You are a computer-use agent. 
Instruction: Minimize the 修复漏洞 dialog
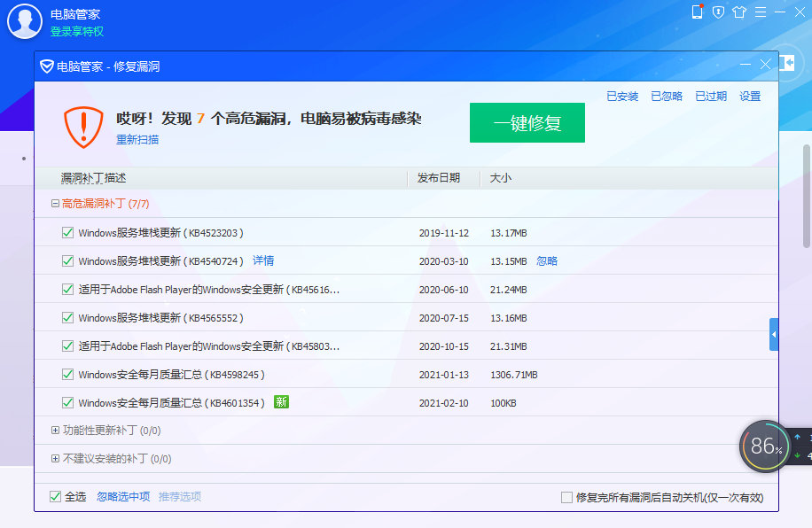[x=746, y=64]
